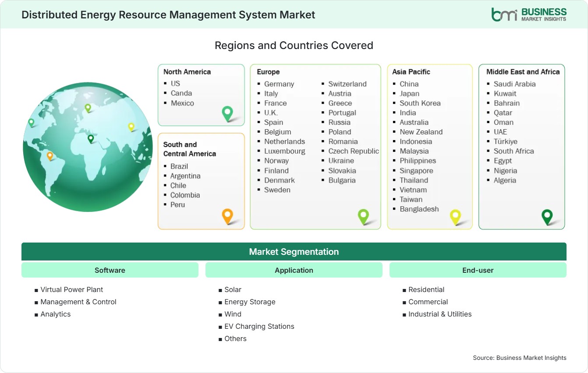Screen dimensions: 588x373
Task: Click 'Brazil' in the South and Central America list
Action: tap(179, 166)
